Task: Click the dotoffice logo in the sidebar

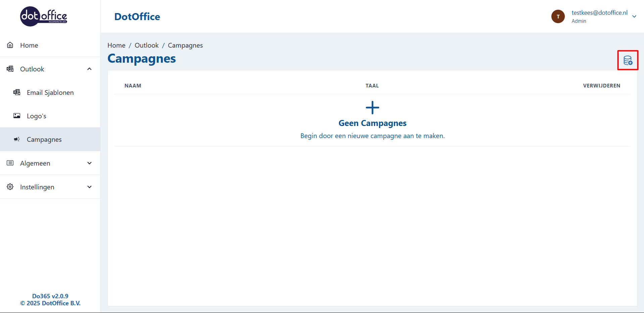Action: pos(44,16)
